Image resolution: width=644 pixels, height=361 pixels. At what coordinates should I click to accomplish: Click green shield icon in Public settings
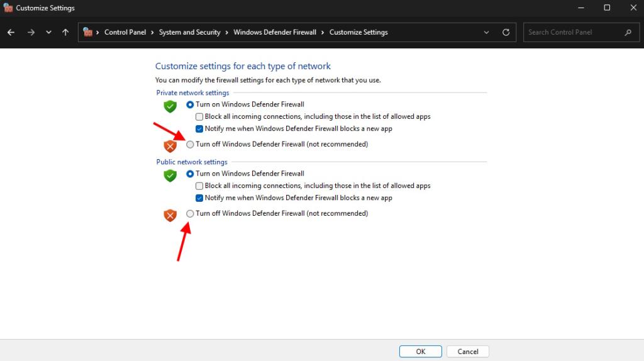(x=170, y=175)
